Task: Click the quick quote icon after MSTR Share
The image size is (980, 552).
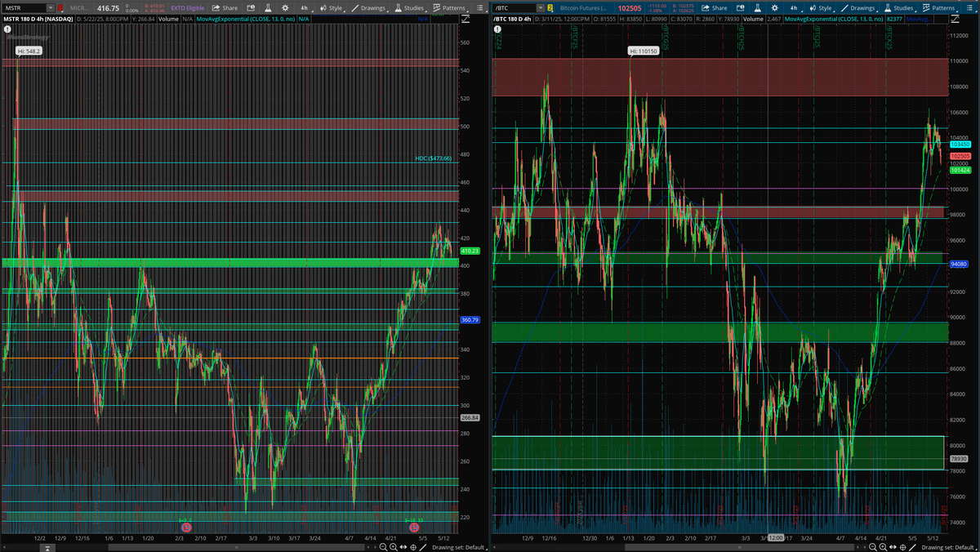Action: click(251, 8)
